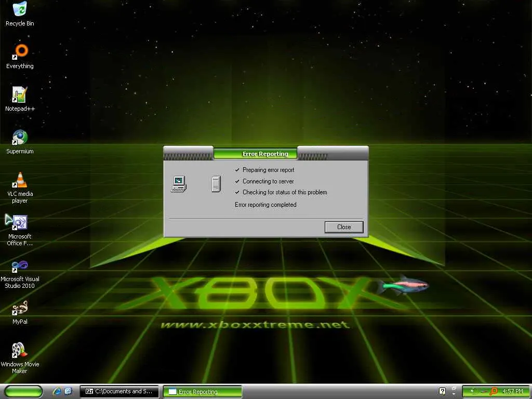Click the 'Error reporting completed' status text

265,205
